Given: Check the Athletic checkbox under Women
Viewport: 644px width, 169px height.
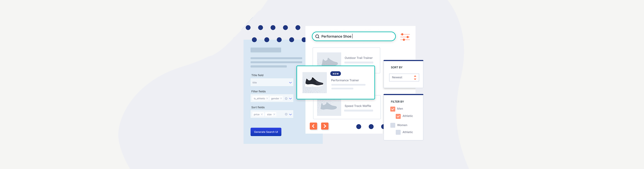Looking at the screenshot, I should (398, 132).
